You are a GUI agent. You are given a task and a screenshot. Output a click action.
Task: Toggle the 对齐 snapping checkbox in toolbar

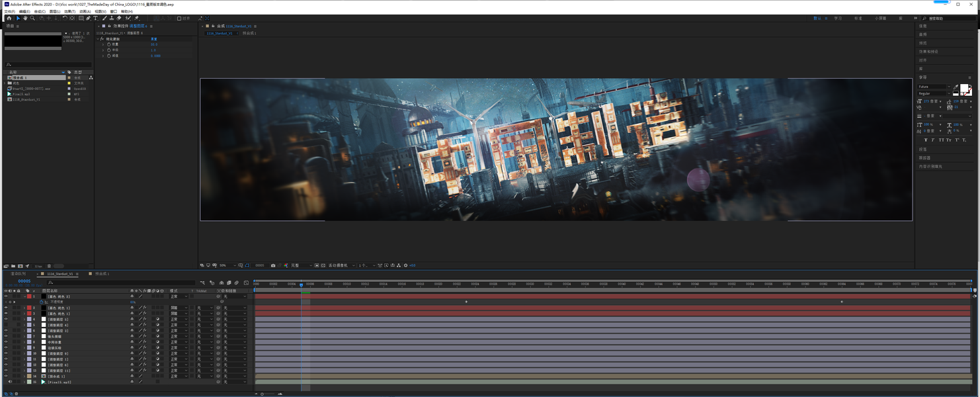click(x=179, y=19)
